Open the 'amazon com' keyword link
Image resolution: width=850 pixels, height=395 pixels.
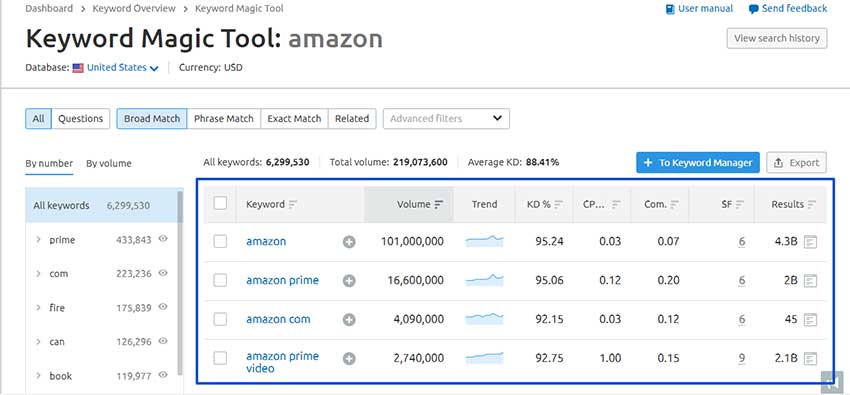pos(278,319)
